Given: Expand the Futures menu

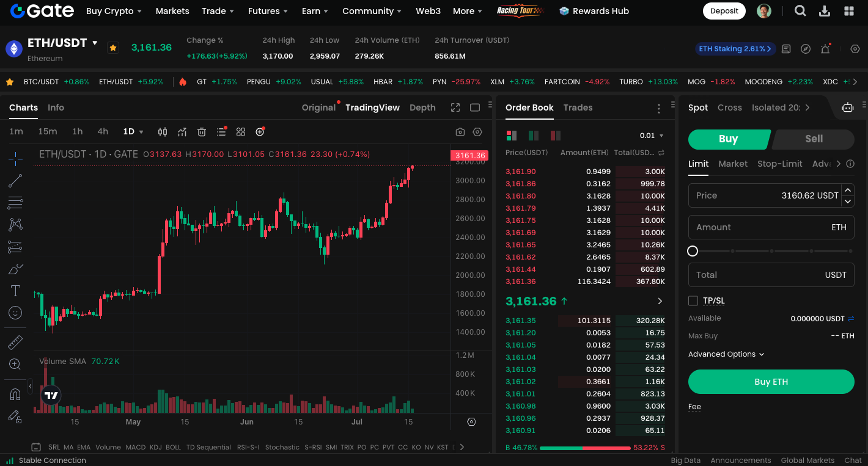Looking at the screenshot, I should (x=268, y=11).
